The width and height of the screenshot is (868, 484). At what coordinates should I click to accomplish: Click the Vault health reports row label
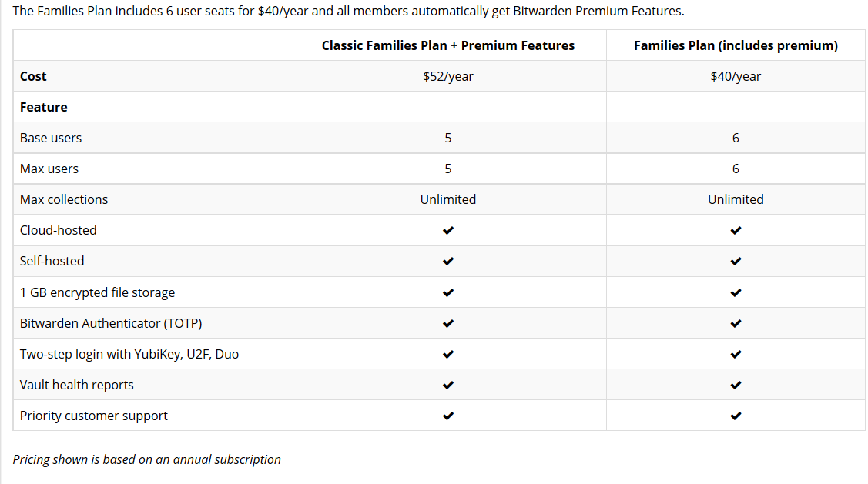point(77,385)
